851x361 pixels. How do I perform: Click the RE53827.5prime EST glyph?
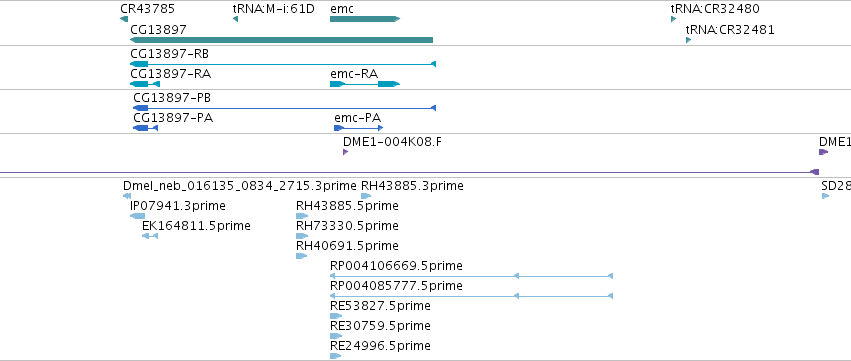click(336, 316)
